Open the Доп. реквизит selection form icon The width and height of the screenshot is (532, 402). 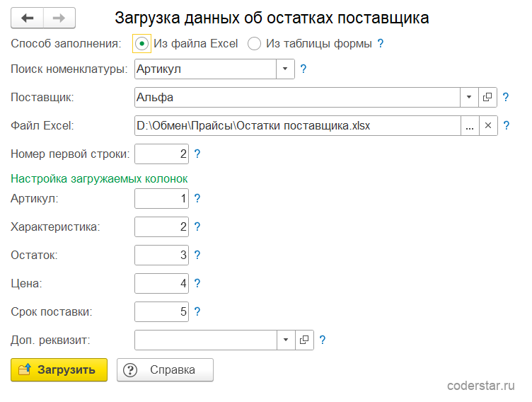[x=304, y=340]
